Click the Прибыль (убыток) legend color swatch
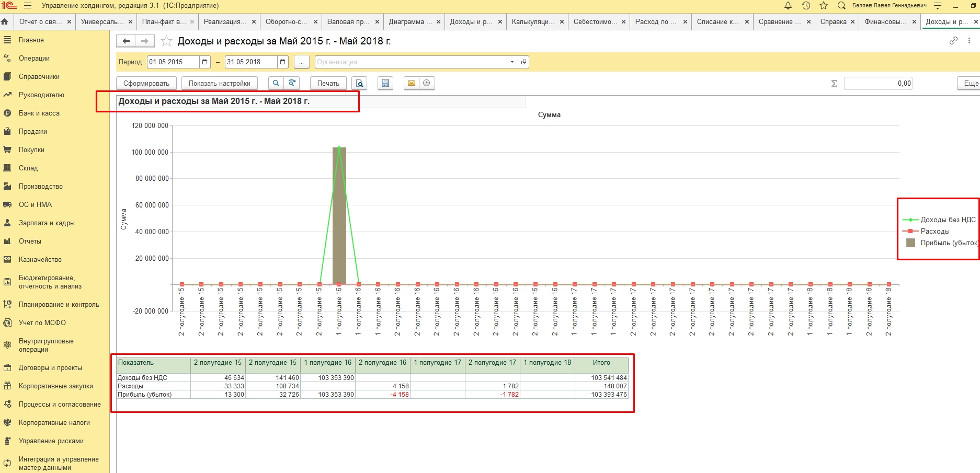 pos(910,243)
